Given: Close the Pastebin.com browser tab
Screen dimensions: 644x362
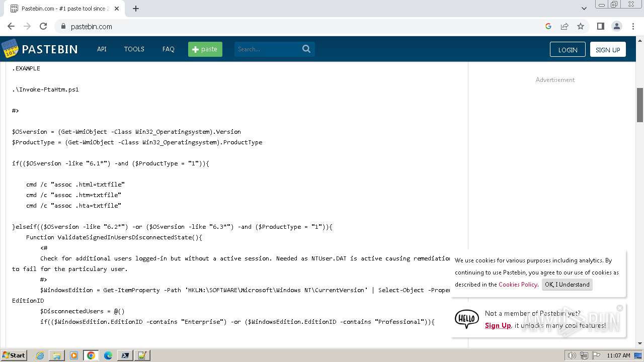Looking at the screenshot, I should tap(117, 9).
